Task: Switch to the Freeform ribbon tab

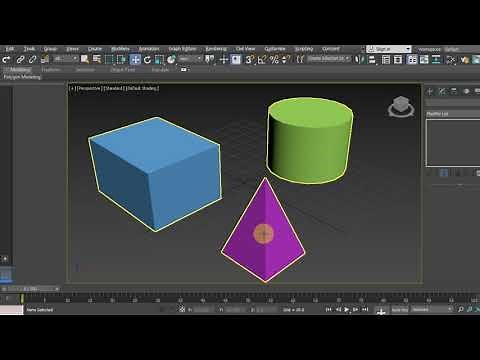Action: pos(51,70)
